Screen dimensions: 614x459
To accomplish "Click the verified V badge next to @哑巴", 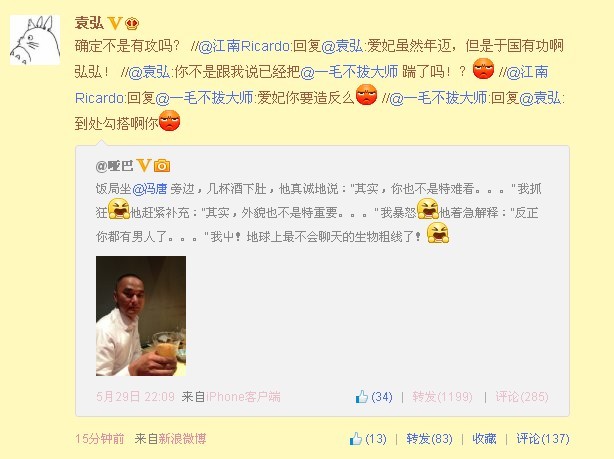I will point(144,166).
